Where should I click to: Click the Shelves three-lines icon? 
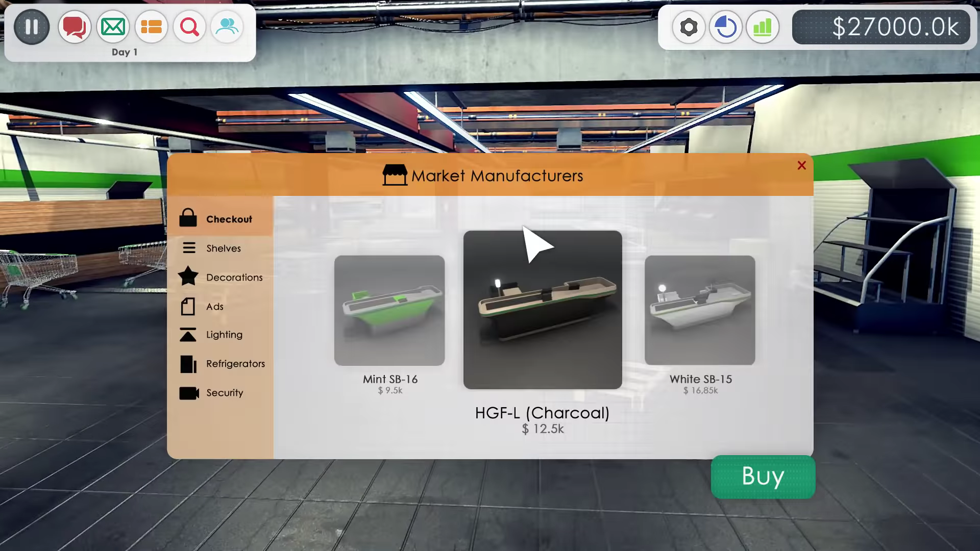tap(189, 248)
